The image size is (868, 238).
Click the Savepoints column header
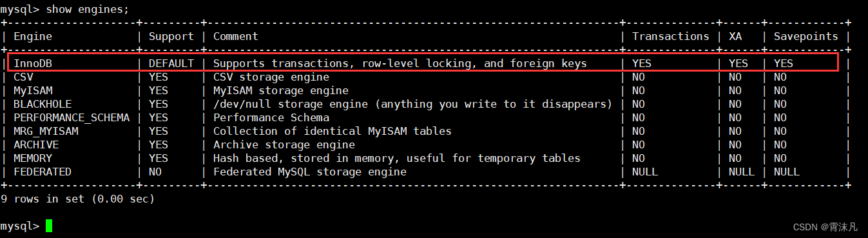point(805,36)
